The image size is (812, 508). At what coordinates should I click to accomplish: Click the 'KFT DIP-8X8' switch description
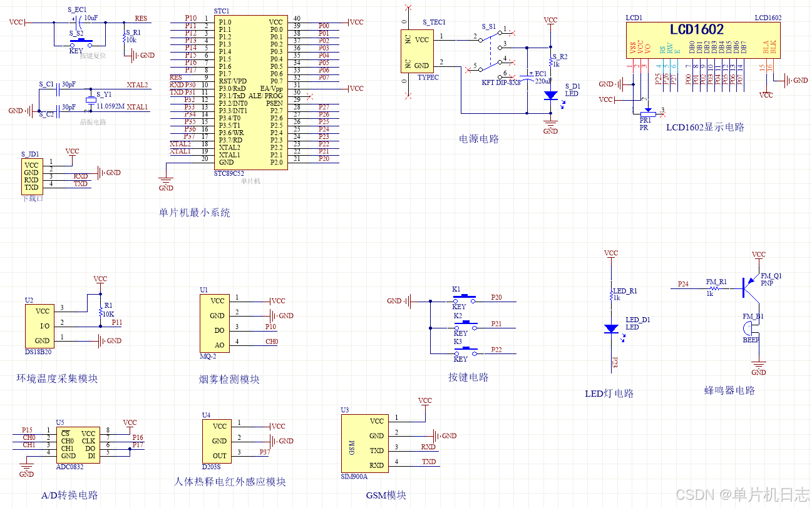click(501, 82)
